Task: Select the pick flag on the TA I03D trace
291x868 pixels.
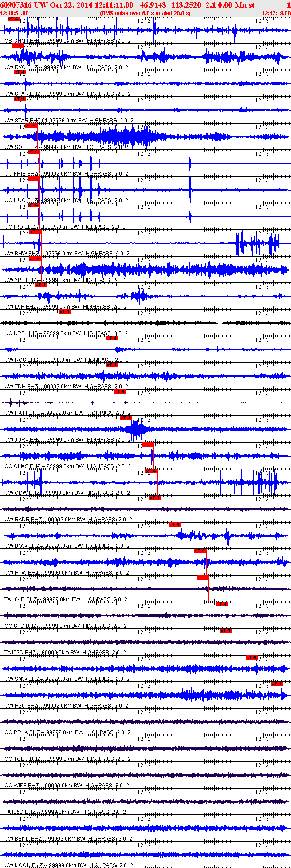Action: (x=227, y=631)
